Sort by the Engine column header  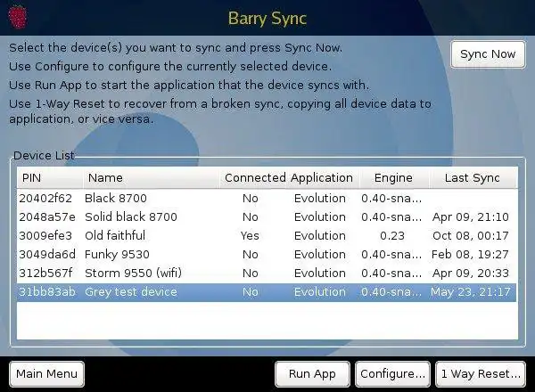coord(393,178)
